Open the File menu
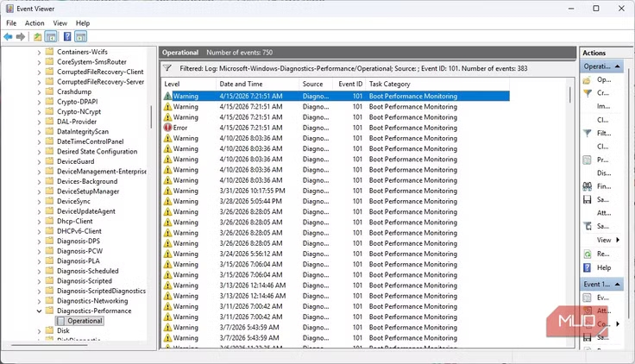 click(x=11, y=23)
